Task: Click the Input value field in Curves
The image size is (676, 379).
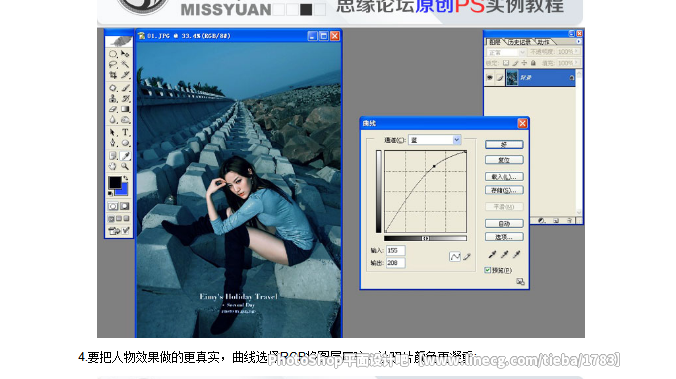Action: point(395,250)
